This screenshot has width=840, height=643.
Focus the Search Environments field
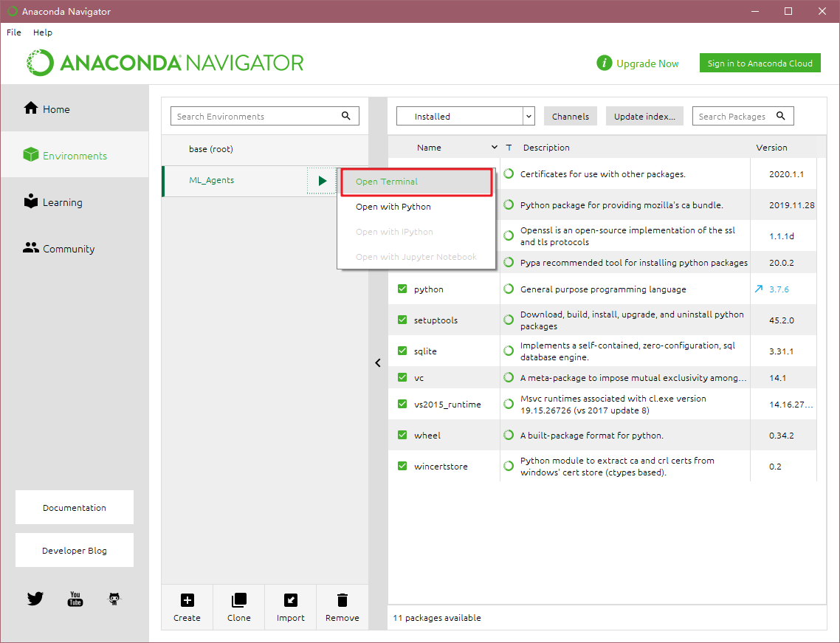pyautogui.click(x=265, y=117)
